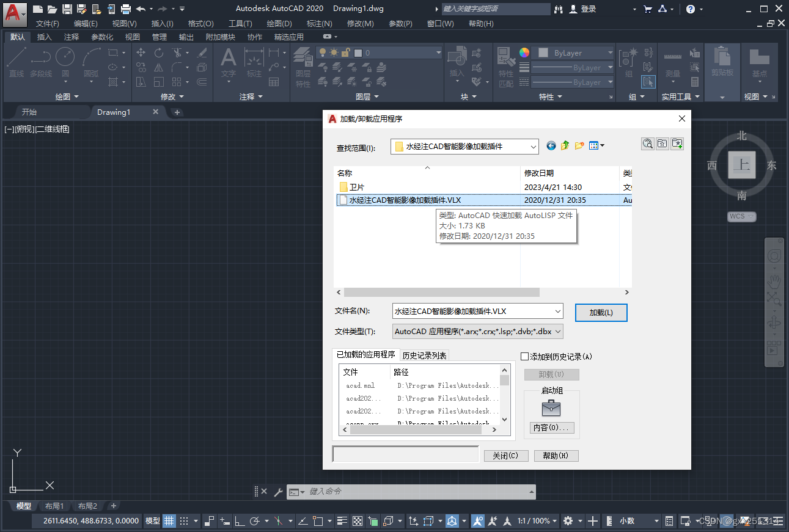The image size is (789, 532).
Task: Switch to the Insert ribbon tab
Action: pyautogui.click(x=45, y=37)
